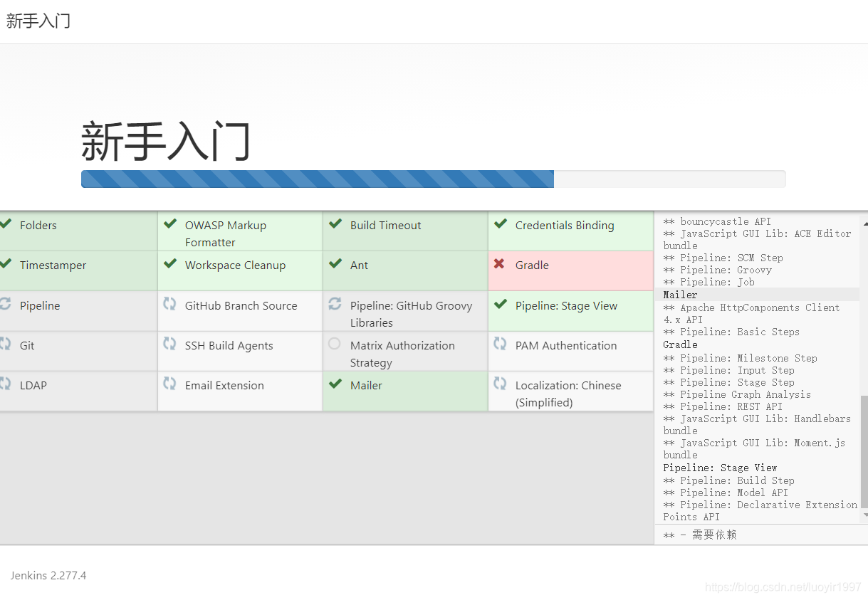The width and height of the screenshot is (868, 600).
Task: Click the refresh icon beside LDAP
Action: coord(5,384)
